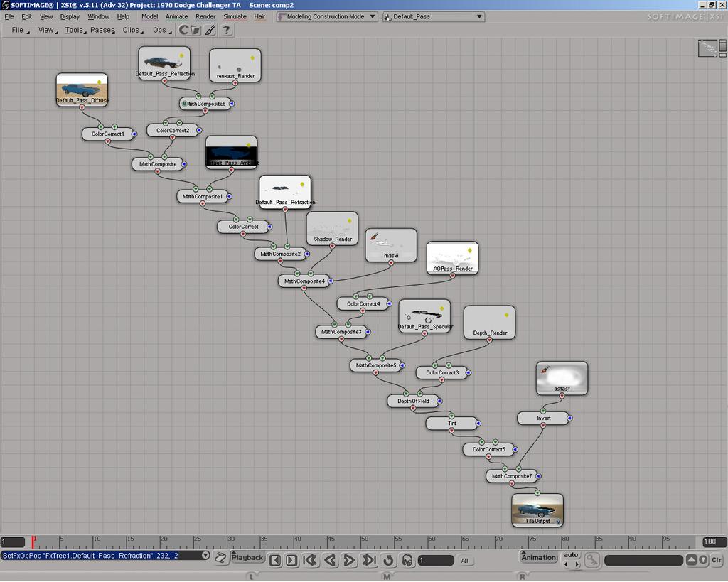The width and height of the screenshot is (728, 582).
Task: Click the timeline end frame field showing 100
Action: 715,541
